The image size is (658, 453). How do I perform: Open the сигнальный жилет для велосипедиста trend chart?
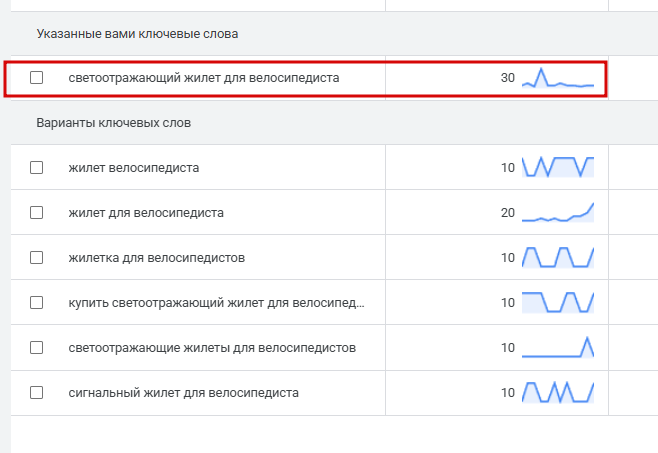[558, 392]
